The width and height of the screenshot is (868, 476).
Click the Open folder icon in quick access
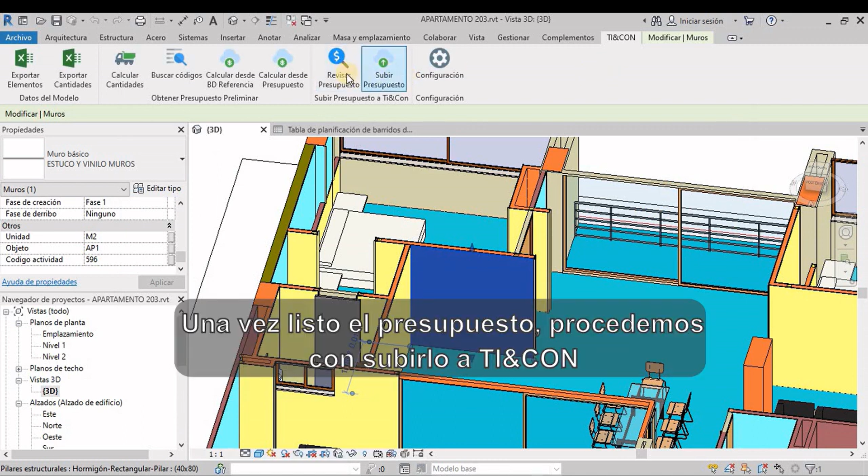[x=41, y=20]
